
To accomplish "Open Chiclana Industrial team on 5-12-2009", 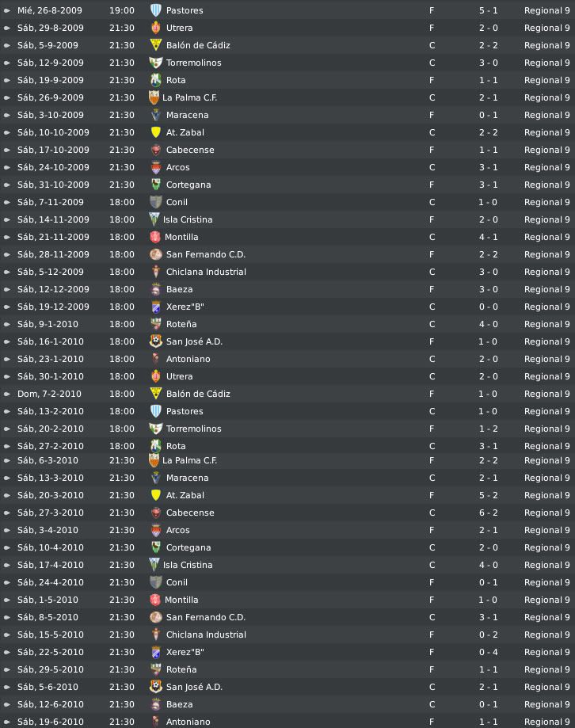I will point(206,272).
